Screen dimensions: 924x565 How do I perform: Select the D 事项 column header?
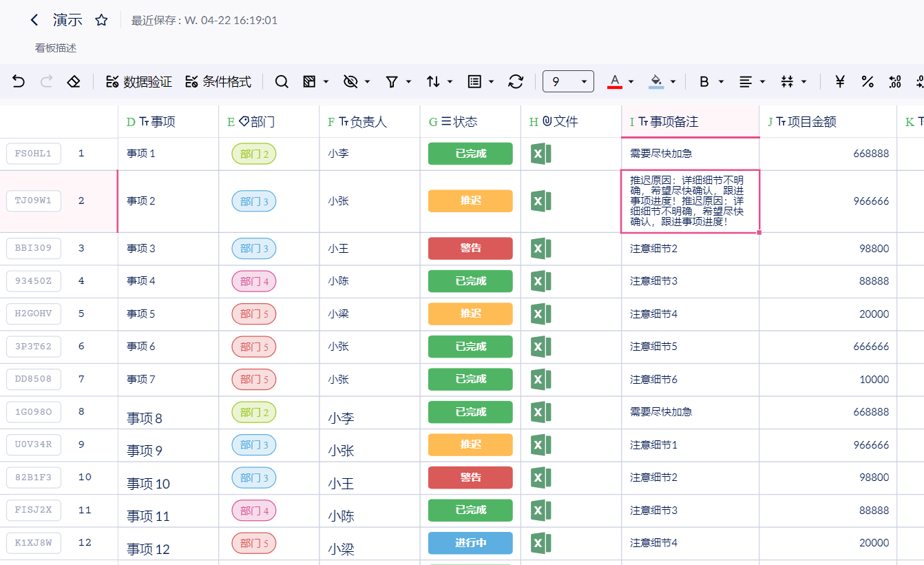pos(168,122)
